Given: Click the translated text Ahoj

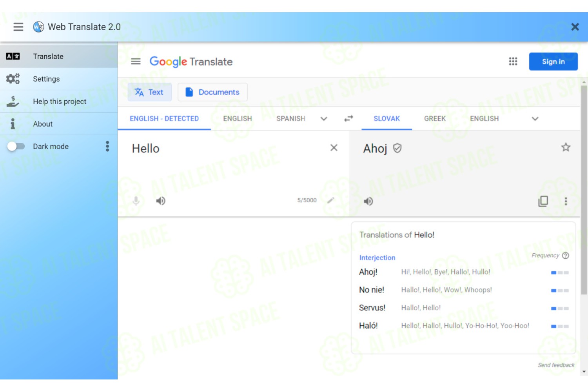Looking at the screenshot, I should [x=375, y=148].
